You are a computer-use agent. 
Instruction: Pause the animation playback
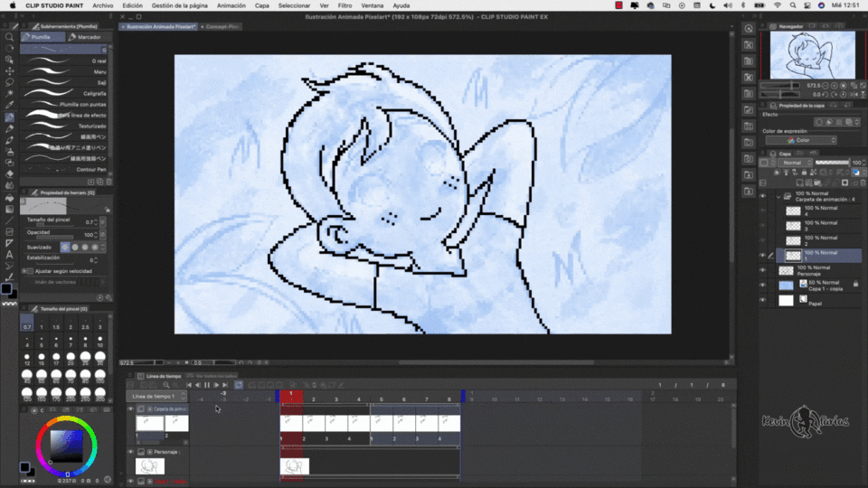(x=207, y=385)
